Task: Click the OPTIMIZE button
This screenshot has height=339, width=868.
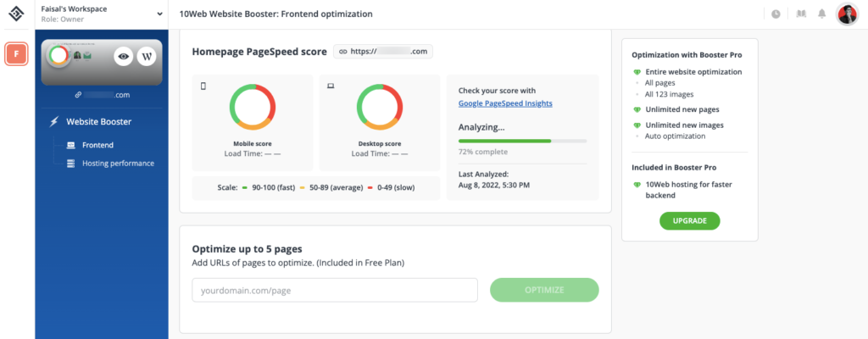Action: pos(544,290)
